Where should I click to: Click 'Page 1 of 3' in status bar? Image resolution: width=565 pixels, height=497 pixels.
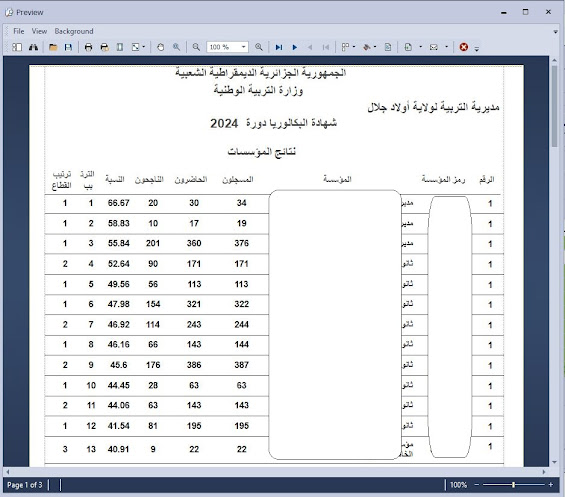pos(25,485)
